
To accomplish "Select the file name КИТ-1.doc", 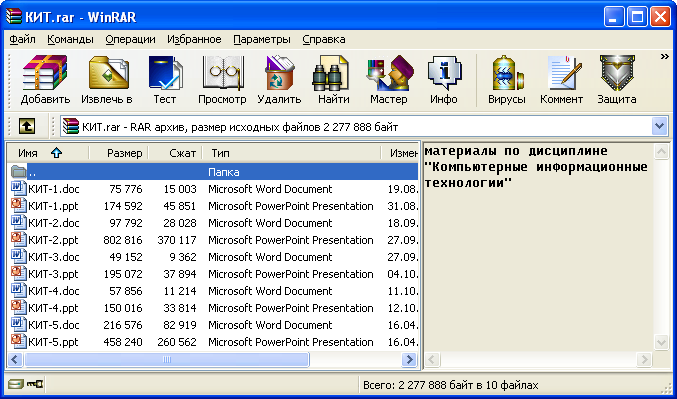I will (54, 189).
